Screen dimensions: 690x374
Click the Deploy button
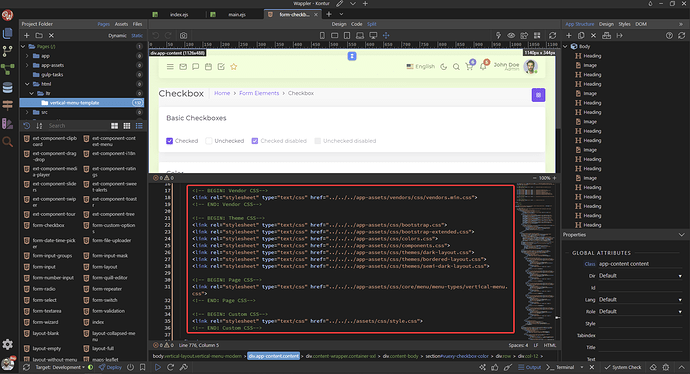[x=110, y=367]
